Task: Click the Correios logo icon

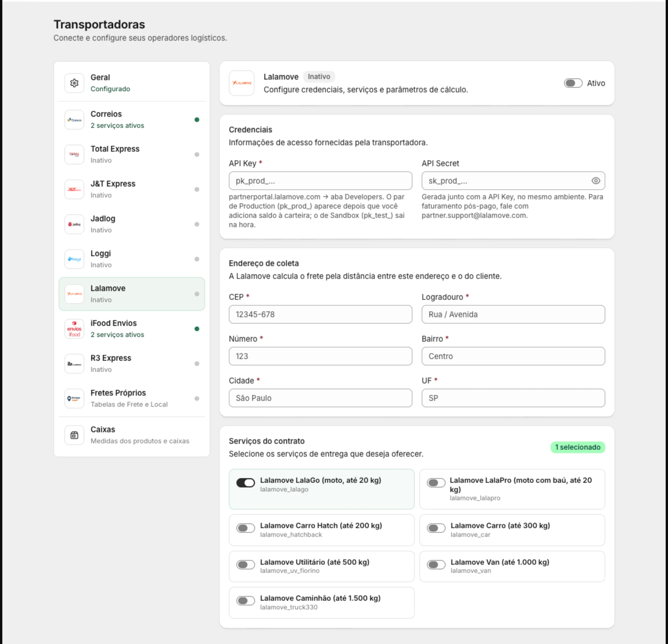Action: (74, 120)
